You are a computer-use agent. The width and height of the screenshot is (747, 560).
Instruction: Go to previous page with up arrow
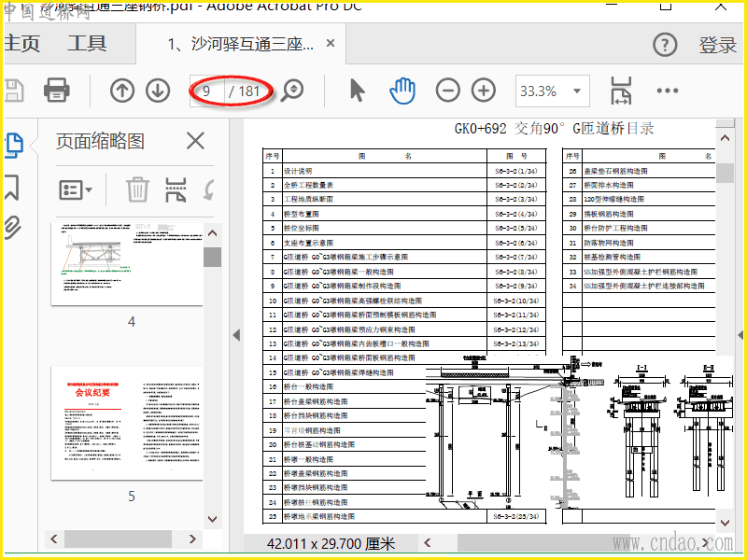122,91
